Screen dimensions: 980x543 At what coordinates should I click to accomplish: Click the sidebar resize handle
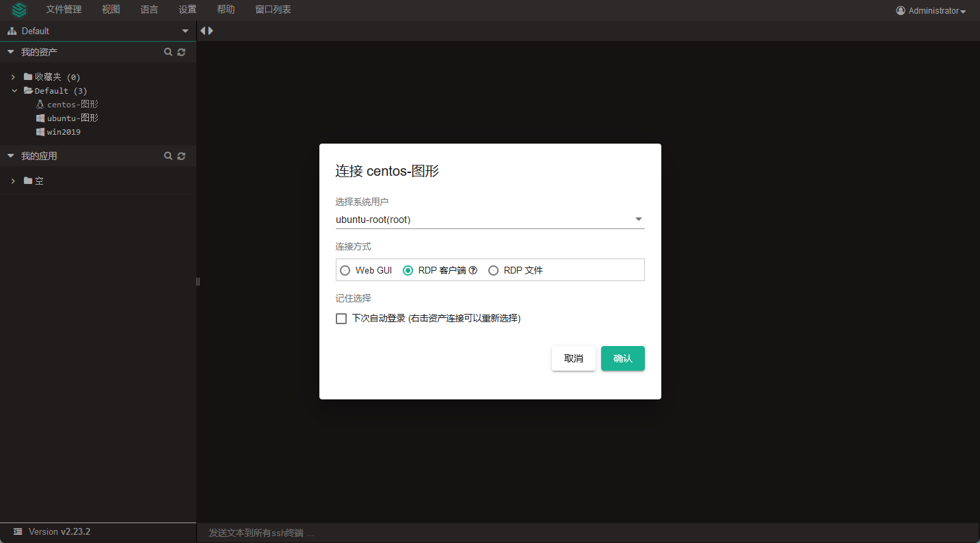coord(198,282)
